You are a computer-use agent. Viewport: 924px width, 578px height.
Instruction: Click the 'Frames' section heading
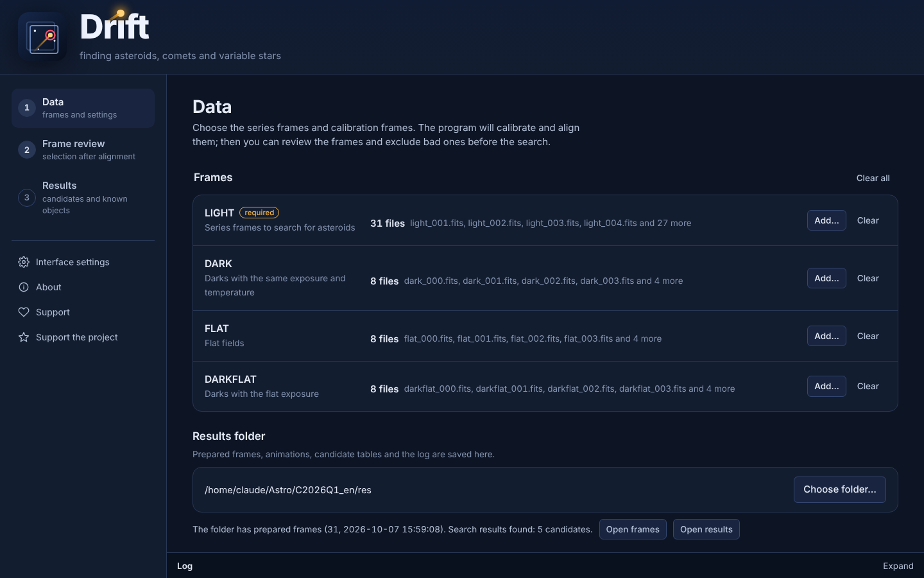tap(213, 177)
